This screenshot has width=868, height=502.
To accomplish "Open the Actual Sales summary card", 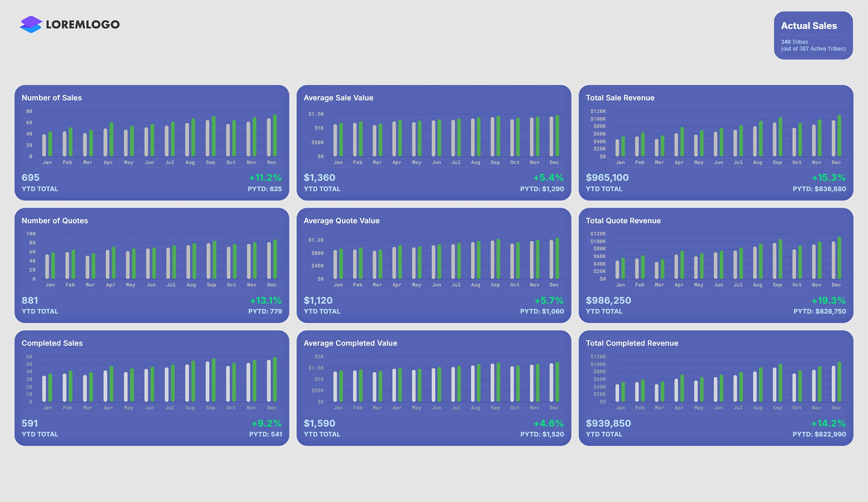I will coord(813,36).
